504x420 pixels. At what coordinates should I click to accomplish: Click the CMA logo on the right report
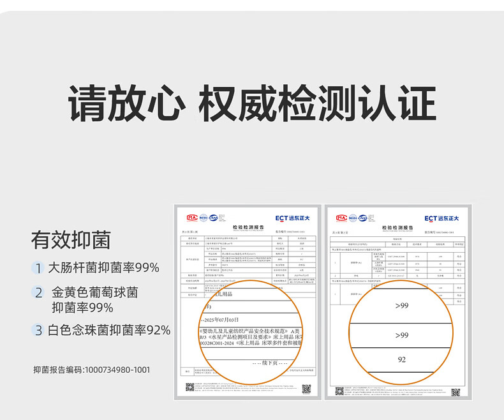click(x=341, y=218)
